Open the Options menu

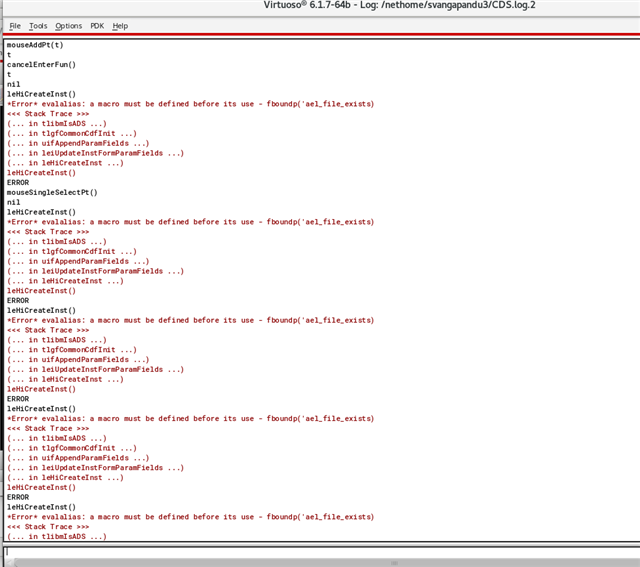pyautogui.click(x=69, y=26)
